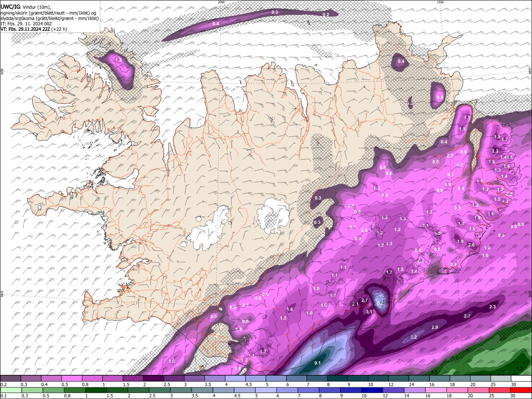Screen dimensions: 532x399
Task: Click the 2.1 value on the map
Action: point(355,304)
